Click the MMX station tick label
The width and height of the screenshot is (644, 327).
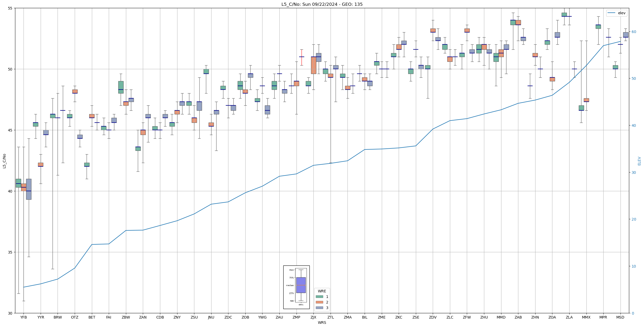(586, 317)
